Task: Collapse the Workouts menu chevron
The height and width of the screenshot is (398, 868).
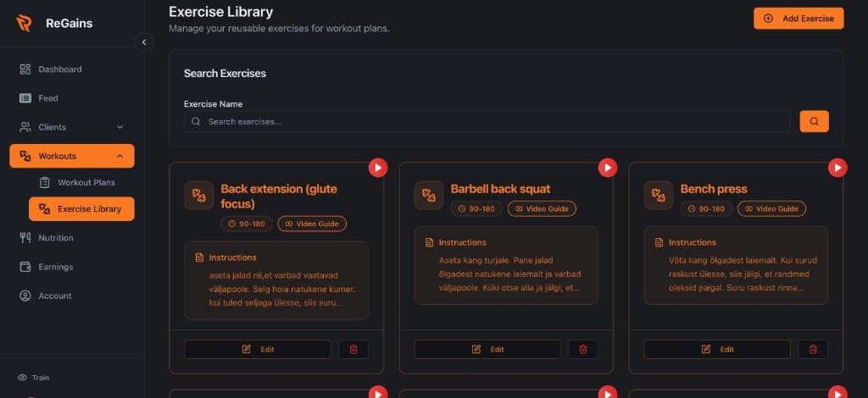Action: [120, 156]
